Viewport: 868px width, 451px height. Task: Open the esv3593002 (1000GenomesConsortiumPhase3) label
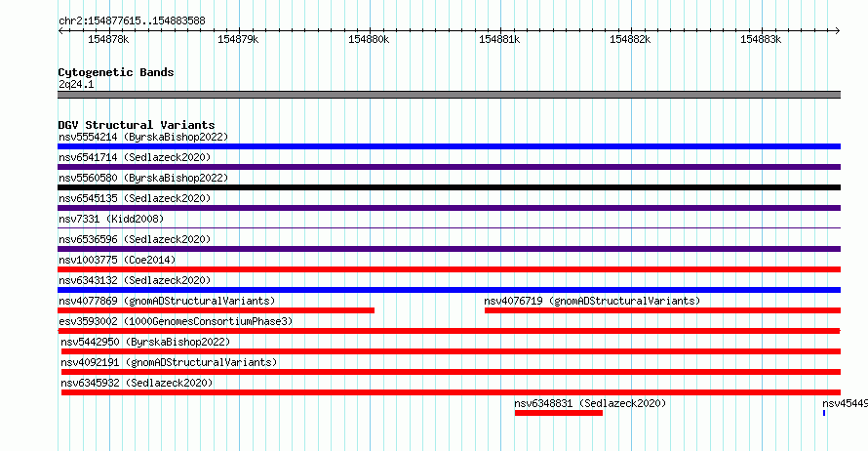pyautogui.click(x=176, y=321)
